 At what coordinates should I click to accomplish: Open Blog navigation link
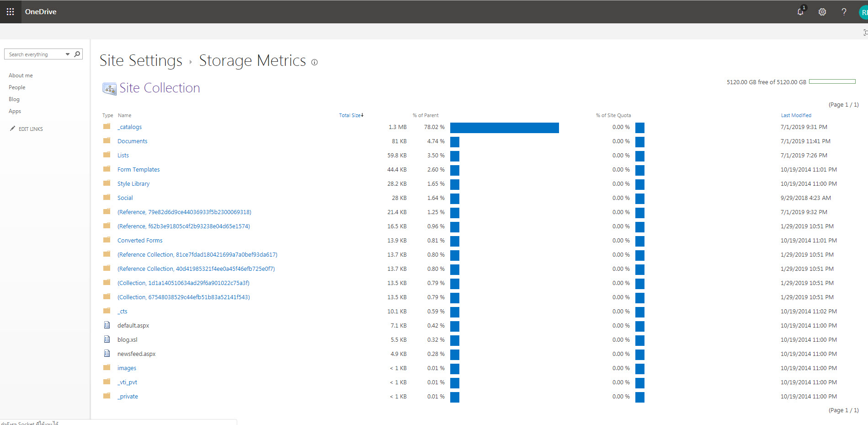tap(14, 99)
